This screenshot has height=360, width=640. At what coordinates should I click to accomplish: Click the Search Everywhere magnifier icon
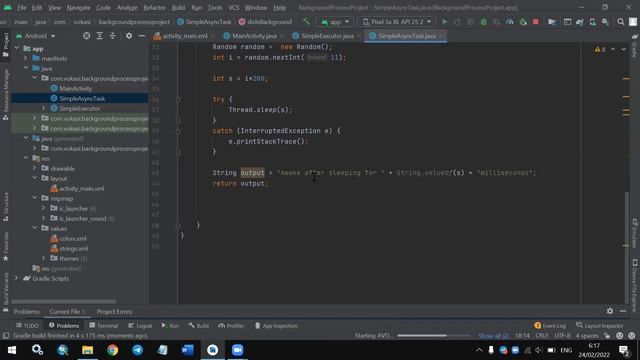click(x=620, y=22)
